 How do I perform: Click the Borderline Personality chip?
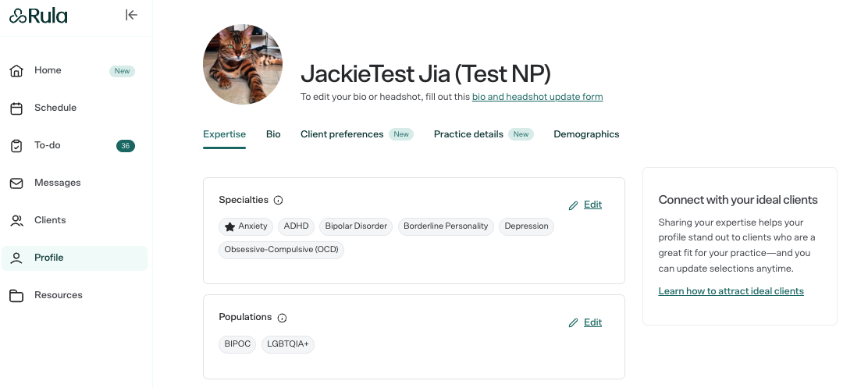(x=446, y=226)
